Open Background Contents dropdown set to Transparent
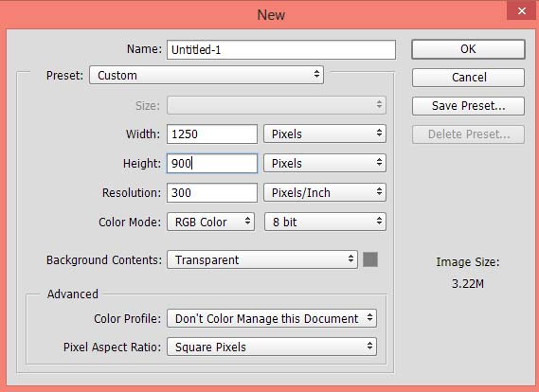 click(x=262, y=259)
